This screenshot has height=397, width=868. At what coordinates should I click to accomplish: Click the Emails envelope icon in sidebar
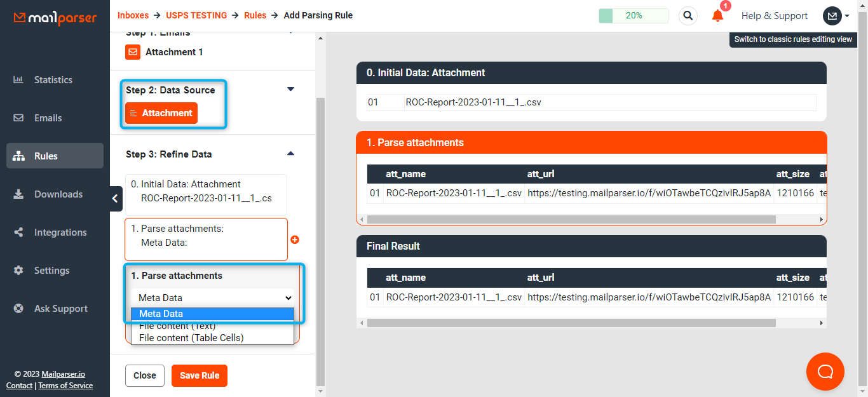click(x=18, y=118)
